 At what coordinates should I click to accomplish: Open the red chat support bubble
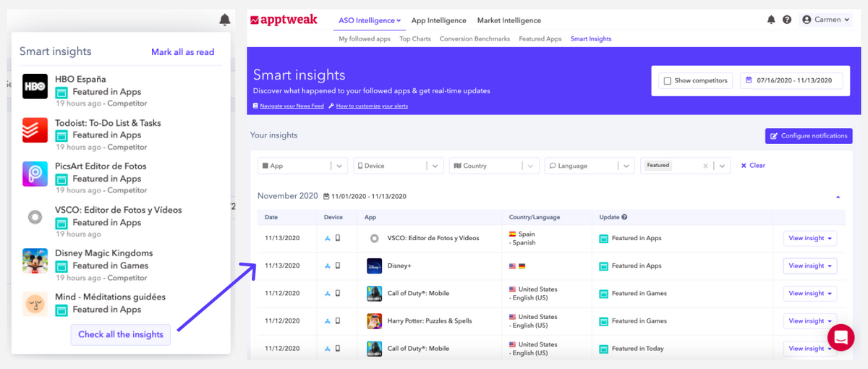click(x=841, y=337)
